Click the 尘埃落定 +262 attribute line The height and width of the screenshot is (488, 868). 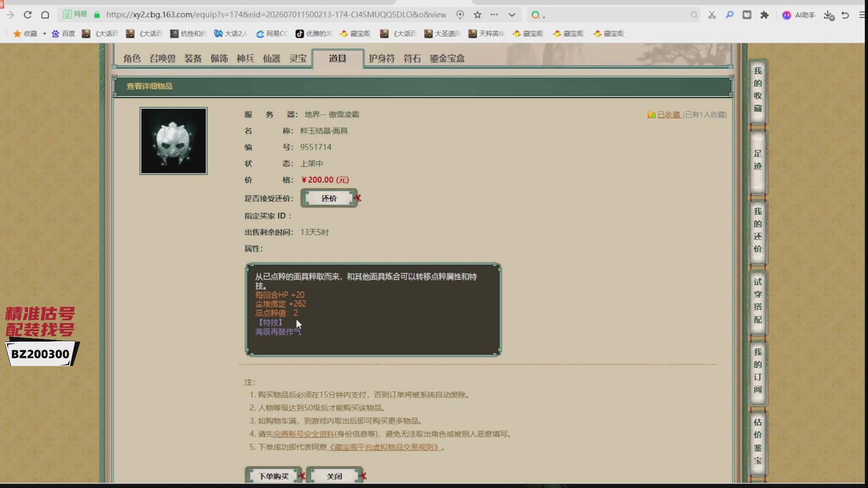click(x=281, y=304)
